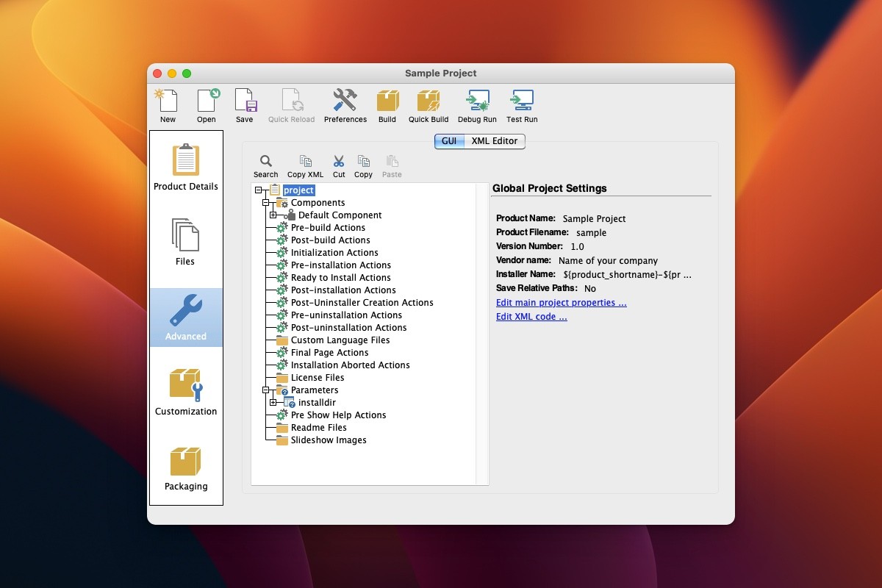882x588 pixels.
Task: Open the Search tool above the tree
Action: coord(265,163)
